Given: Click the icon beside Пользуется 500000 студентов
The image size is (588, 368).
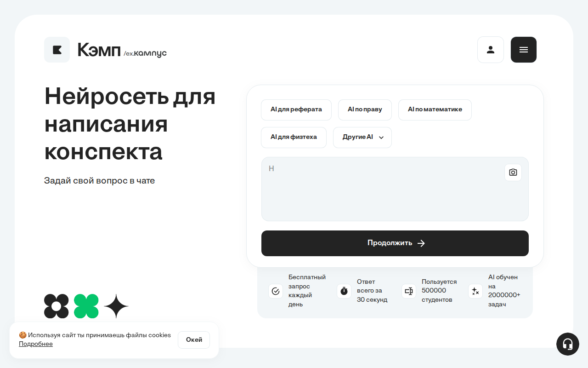Looking at the screenshot, I should (x=409, y=291).
